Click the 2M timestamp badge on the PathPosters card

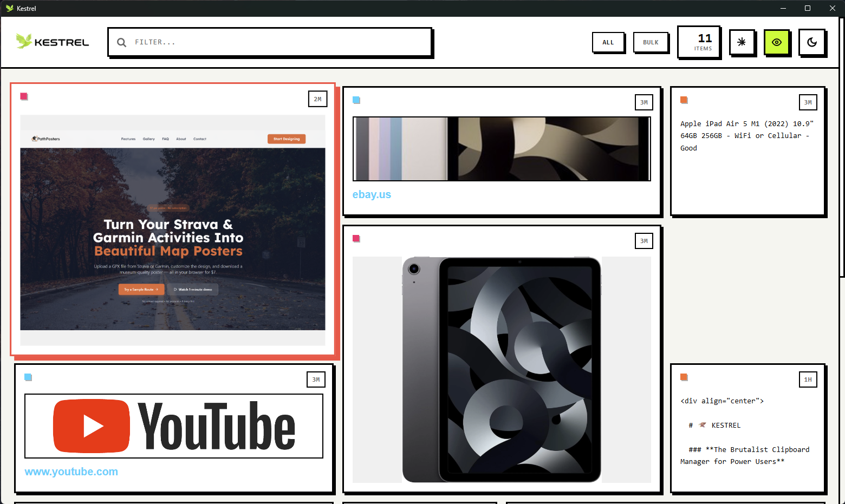318,99
